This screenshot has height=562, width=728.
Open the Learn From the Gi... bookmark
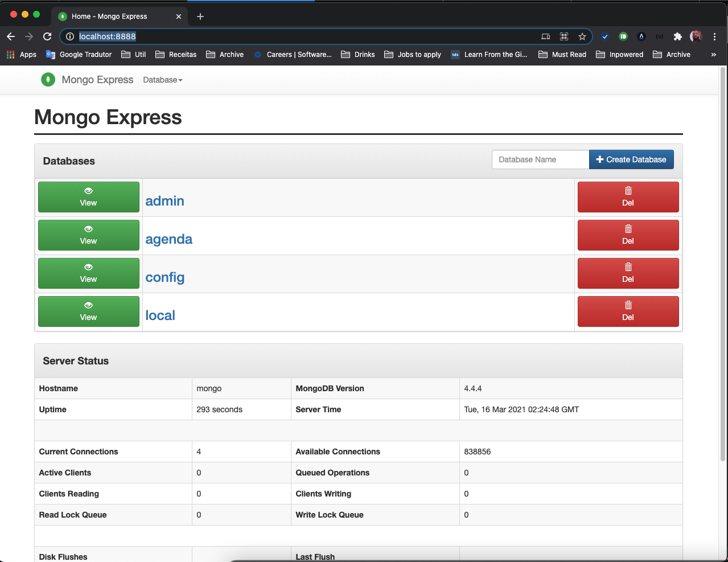click(x=489, y=55)
